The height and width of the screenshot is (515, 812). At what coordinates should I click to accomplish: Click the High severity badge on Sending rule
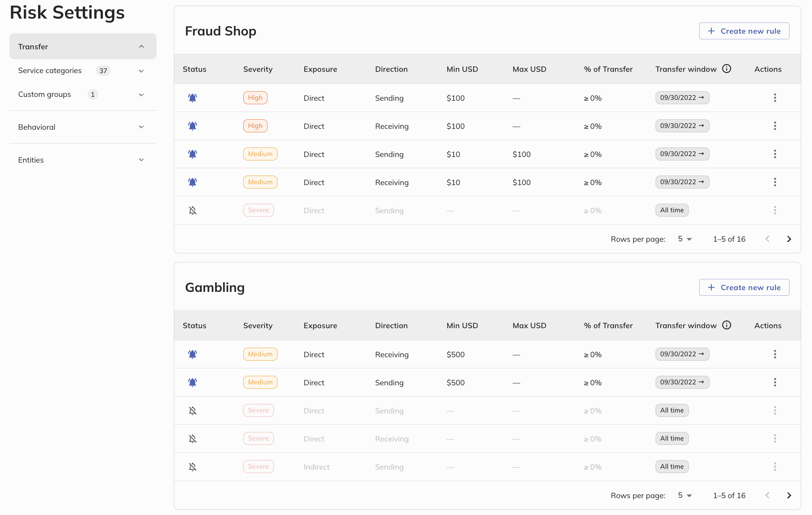tap(255, 98)
